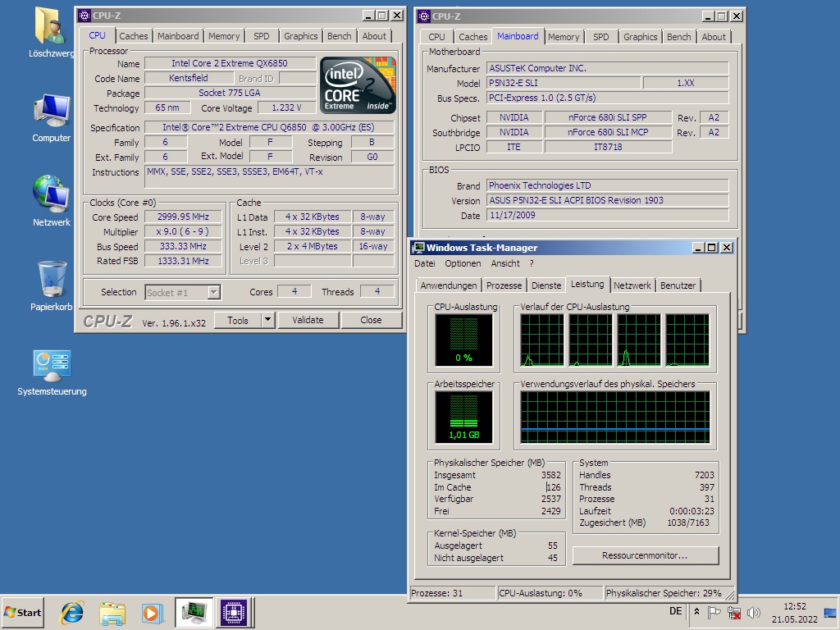Click the volume speaker tray icon
Image resolution: width=840 pixels, height=630 pixels.
coord(753,613)
